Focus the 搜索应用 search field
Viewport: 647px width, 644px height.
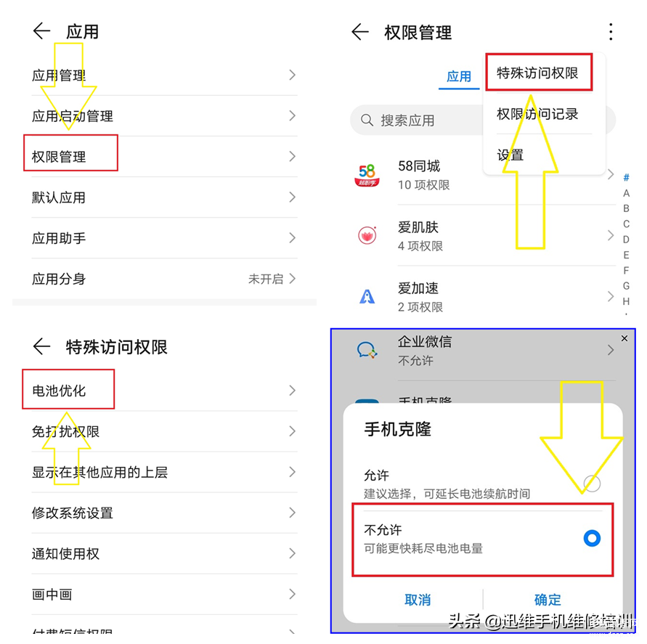[x=417, y=120]
